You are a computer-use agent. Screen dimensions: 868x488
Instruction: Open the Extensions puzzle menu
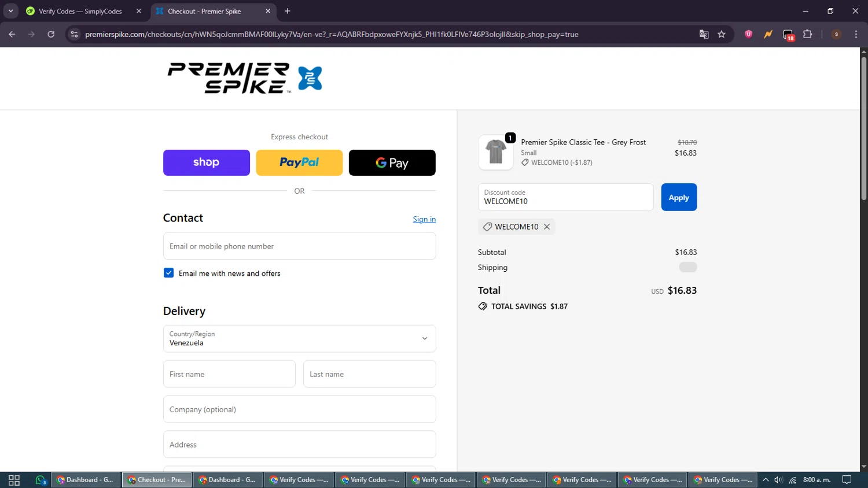tap(808, 34)
